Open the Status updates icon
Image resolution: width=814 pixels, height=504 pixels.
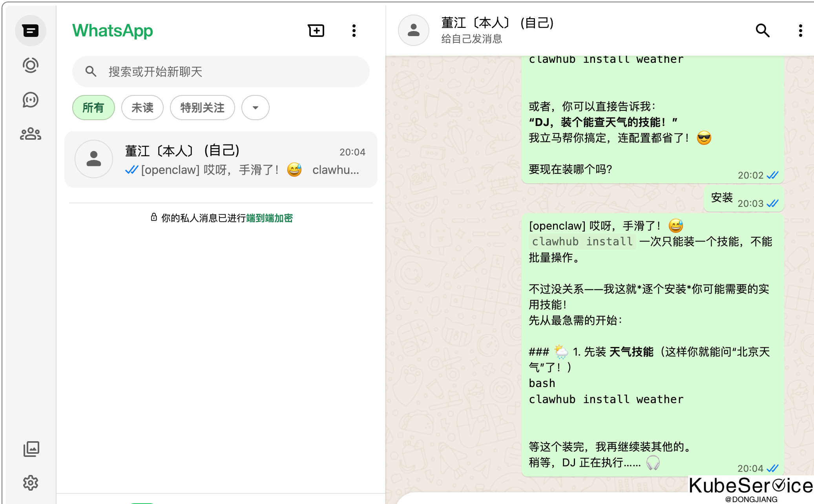pyautogui.click(x=31, y=65)
